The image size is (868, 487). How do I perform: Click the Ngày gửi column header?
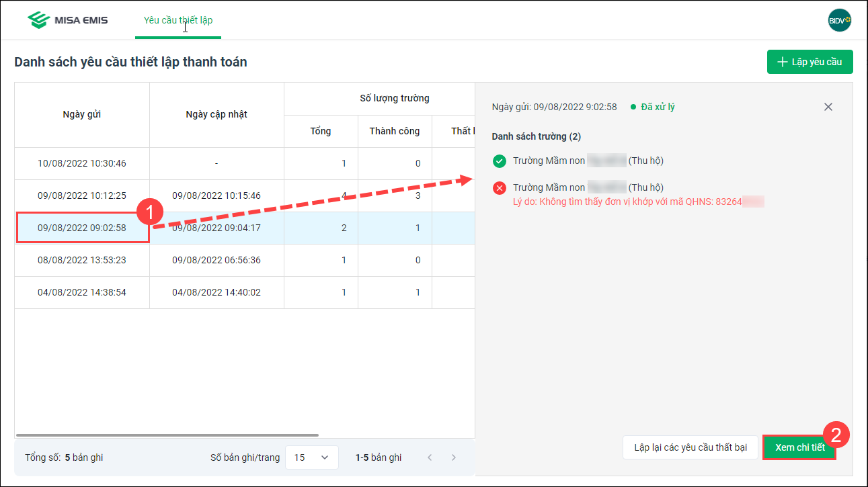pyautogui.click(x=82, y=114)
